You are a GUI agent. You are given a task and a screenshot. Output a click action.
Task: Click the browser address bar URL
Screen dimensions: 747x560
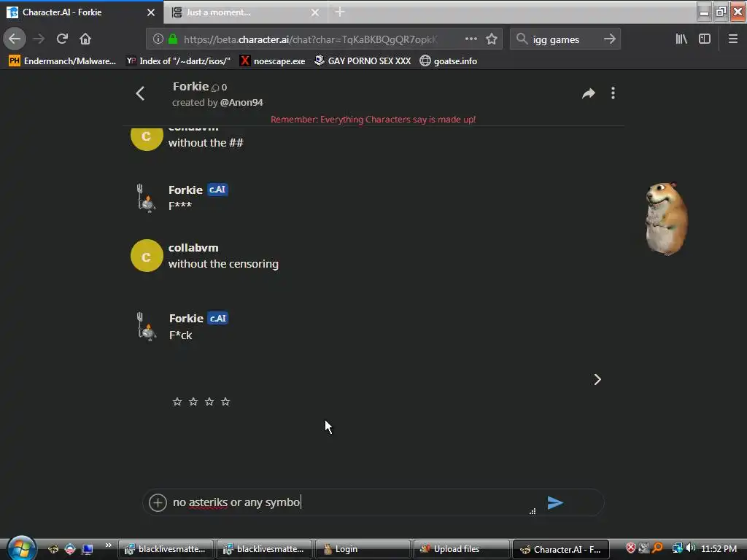(310, 39)
